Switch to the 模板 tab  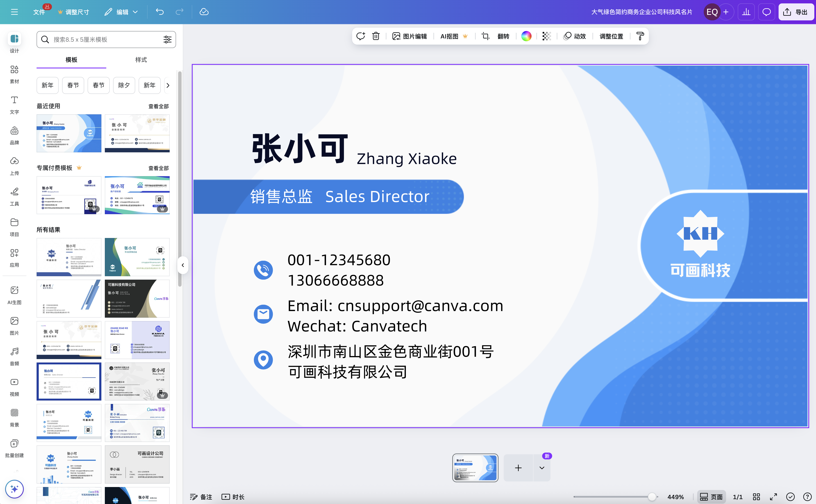point(71,60)
